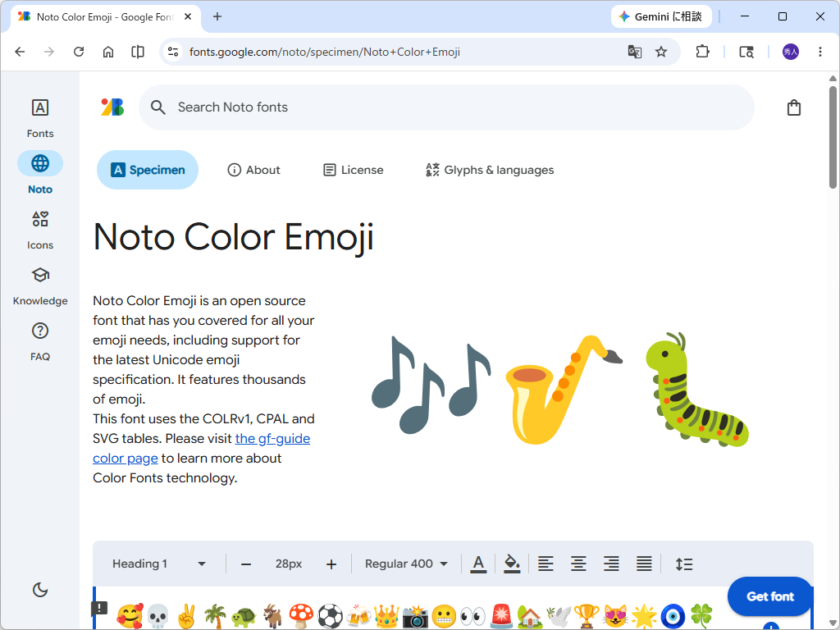Open the Heading 1 style dropdown
Viewport: 840px width, 630px height.
pos(158,564)
